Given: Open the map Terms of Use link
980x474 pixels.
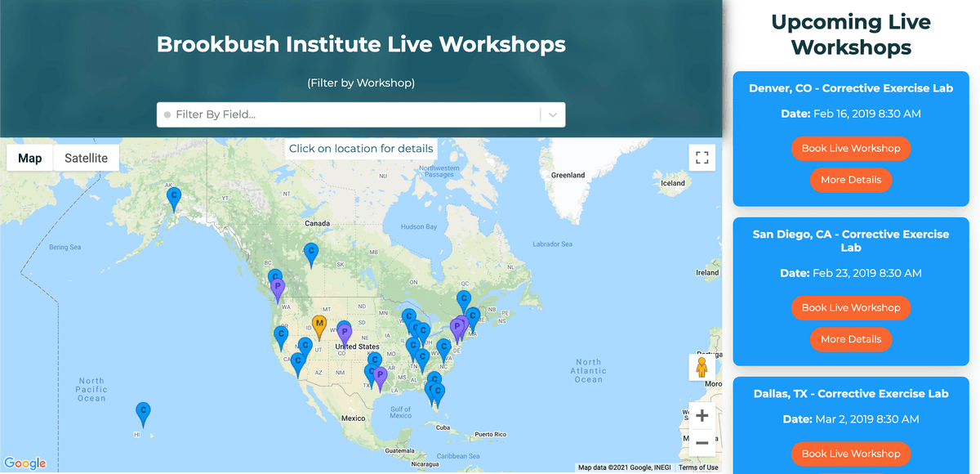Looking at the screenshot, I should click(x=698, y=467).
